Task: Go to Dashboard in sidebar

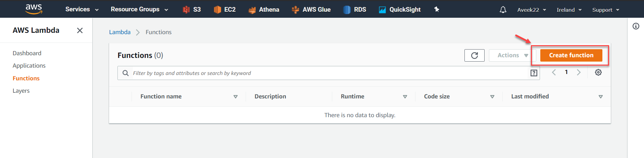Action: (x=27, y=53)
